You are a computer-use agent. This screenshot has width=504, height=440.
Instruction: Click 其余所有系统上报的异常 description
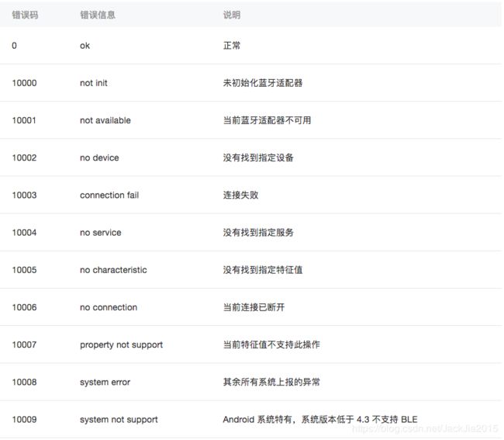(x=271, y=382)
